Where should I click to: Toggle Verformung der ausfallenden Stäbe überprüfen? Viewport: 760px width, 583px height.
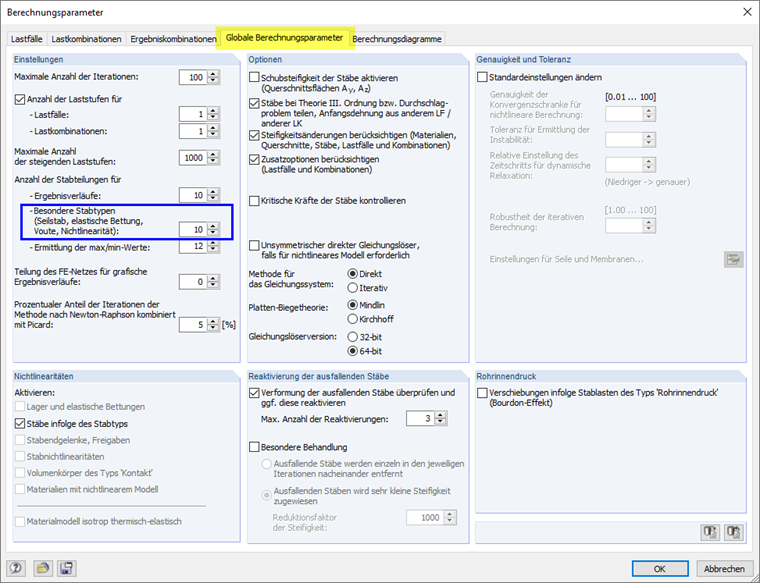tap(254, 393)
